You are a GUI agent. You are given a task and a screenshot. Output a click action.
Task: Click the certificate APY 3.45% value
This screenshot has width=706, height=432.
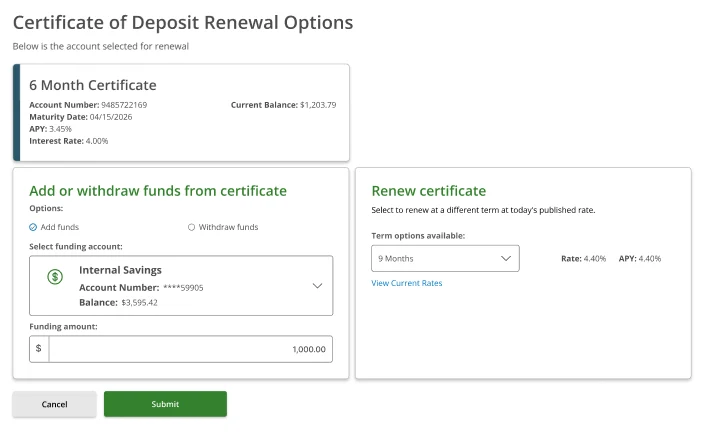60,129
